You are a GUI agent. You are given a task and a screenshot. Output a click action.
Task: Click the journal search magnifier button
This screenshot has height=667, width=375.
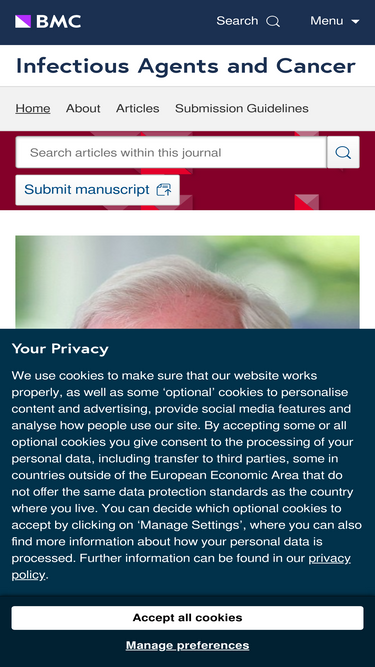(343, 152)
